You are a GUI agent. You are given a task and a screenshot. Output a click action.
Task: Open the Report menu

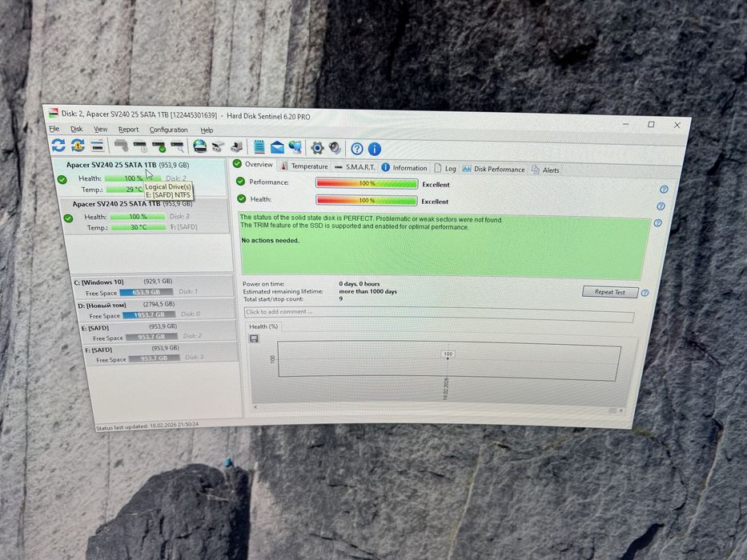(x=129, y=130)
